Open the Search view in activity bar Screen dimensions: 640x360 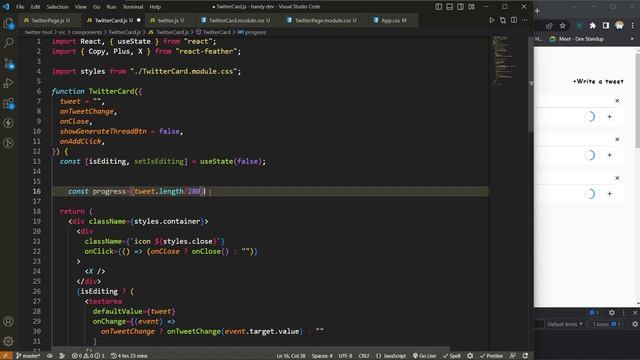(x=9, y=42)
